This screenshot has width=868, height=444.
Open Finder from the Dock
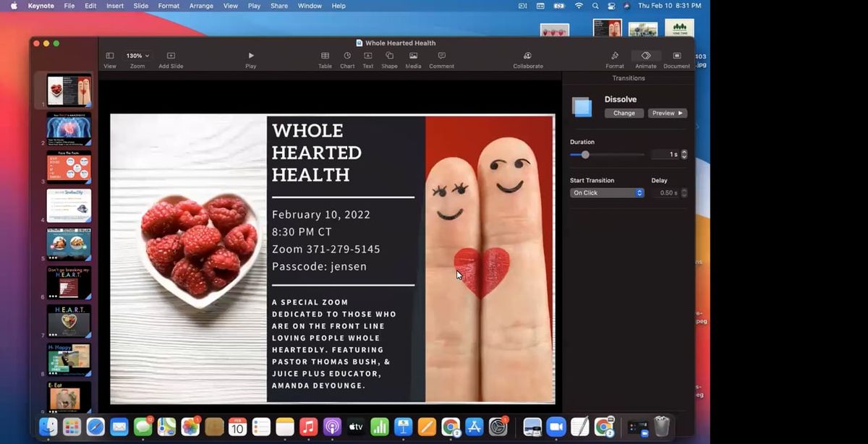point(48,427)
